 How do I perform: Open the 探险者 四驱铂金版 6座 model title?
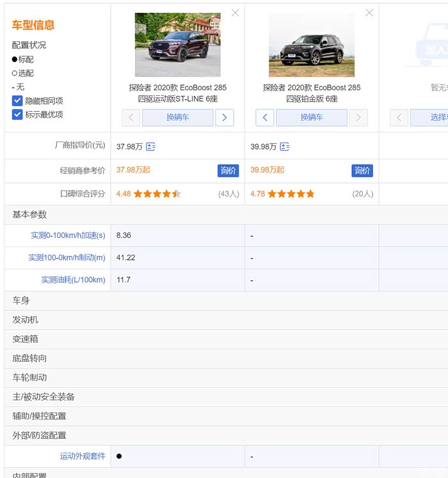312,93
